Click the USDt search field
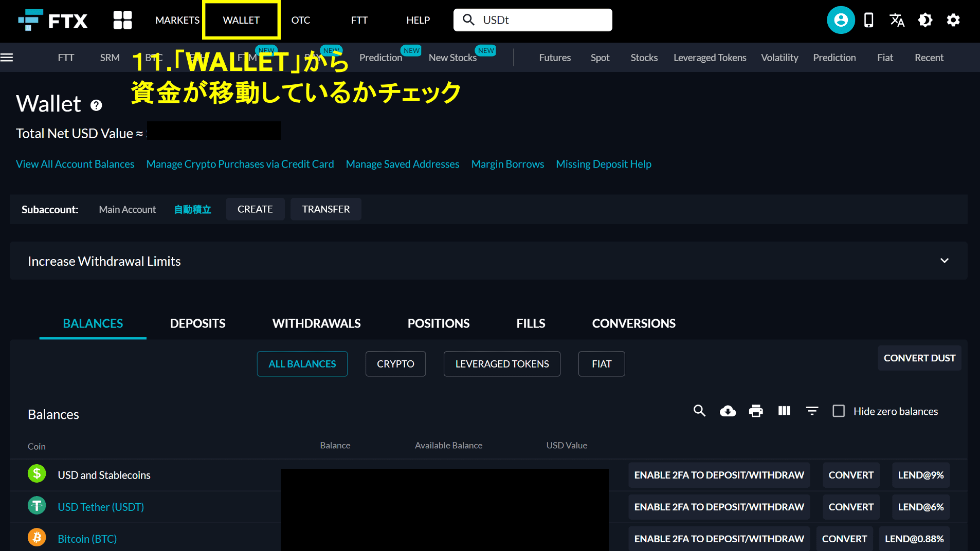The width and height of the screenshot is (980, 551). point(533,20)
